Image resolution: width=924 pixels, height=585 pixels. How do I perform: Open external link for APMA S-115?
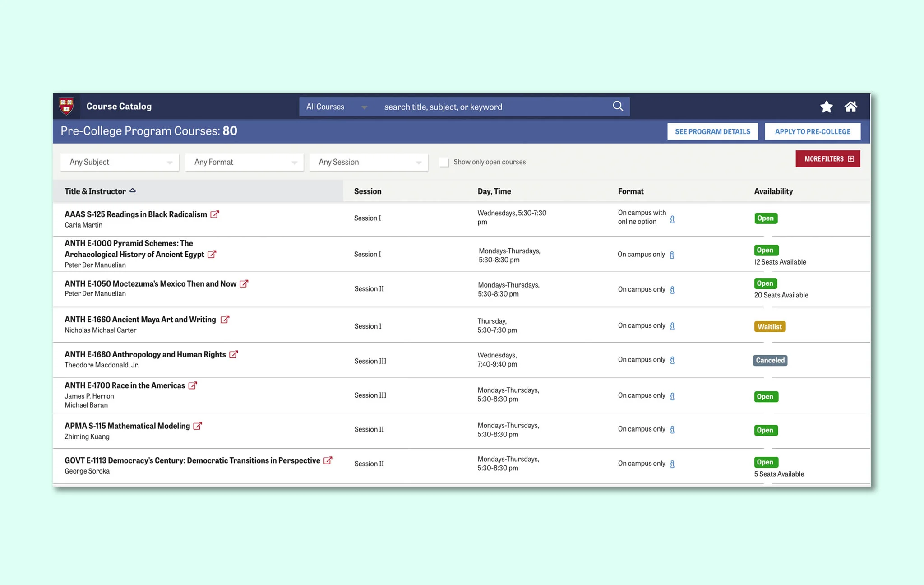[198, 426]
